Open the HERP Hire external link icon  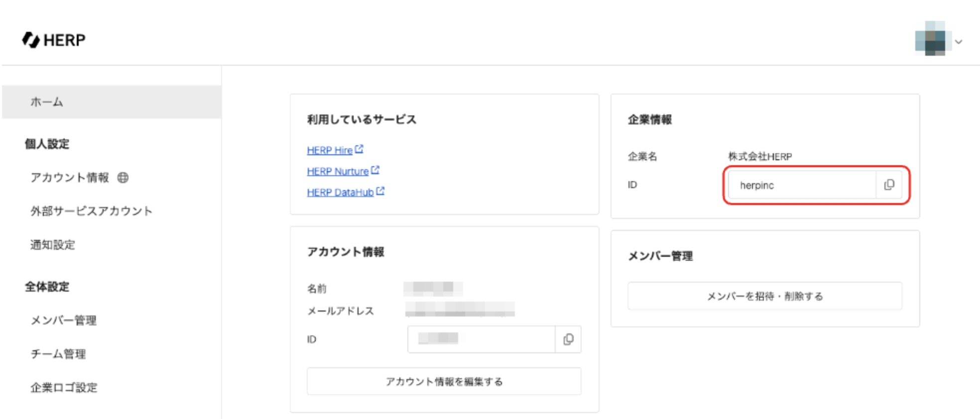coord(359,149)
